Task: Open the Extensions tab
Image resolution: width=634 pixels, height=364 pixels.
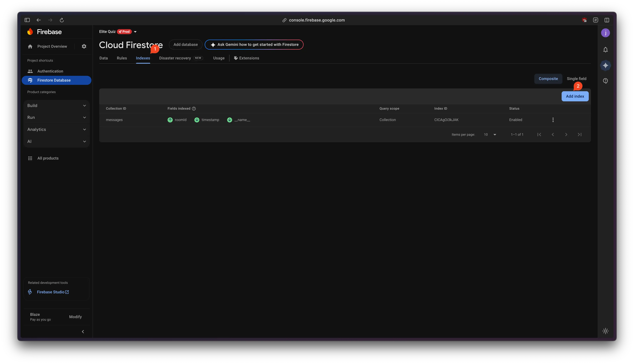Action: (246, 58)
